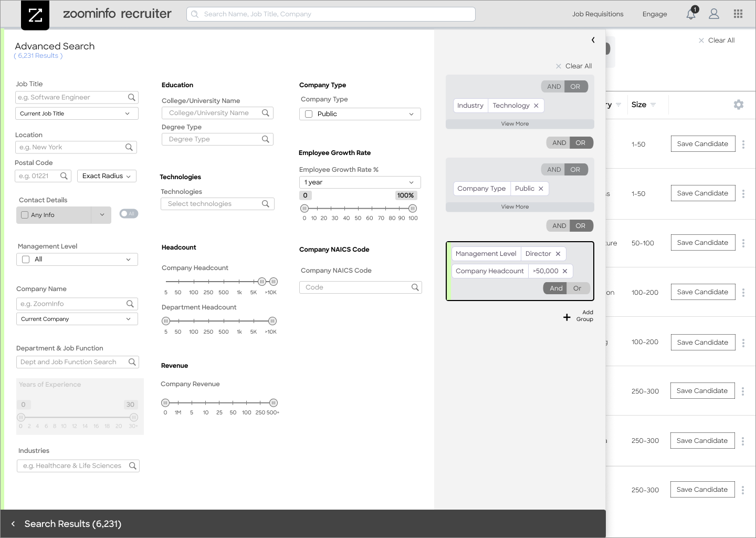
Task: Open the Current Job Title dropdown
Action: (77, 113)
